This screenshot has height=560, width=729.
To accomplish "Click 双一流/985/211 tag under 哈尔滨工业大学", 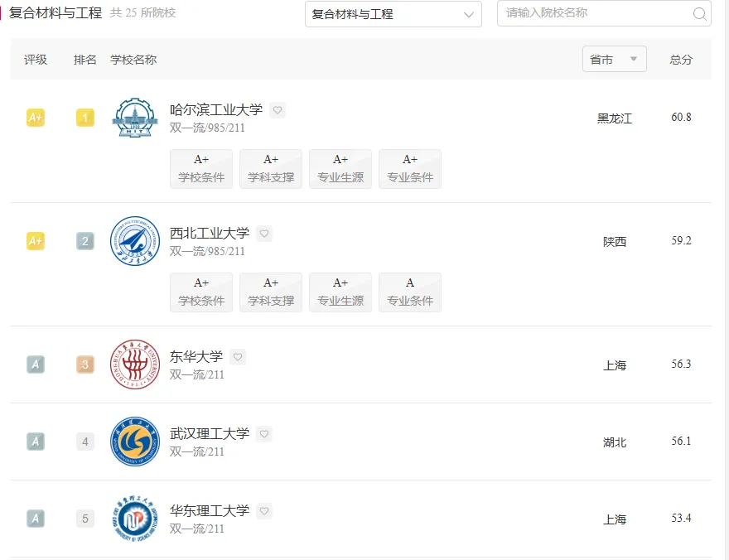I will [x=207, y=128].
